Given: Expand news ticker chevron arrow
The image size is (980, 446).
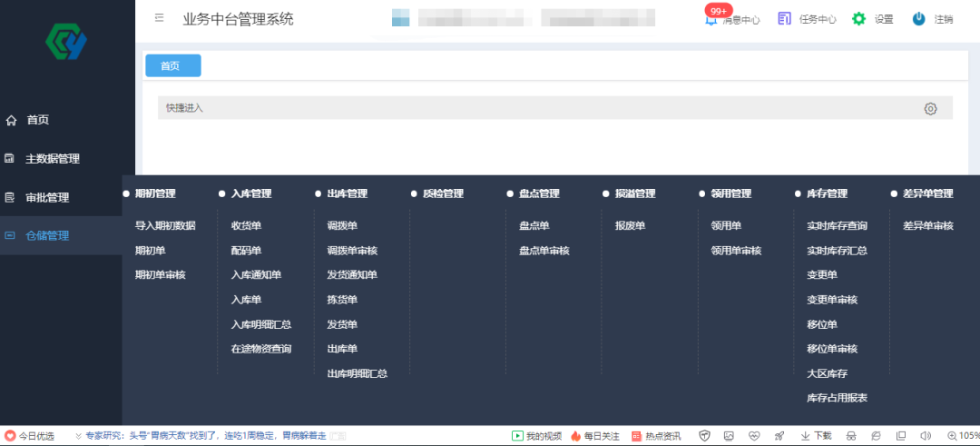Looking at the screenshot, I should [x=78, y=436].
